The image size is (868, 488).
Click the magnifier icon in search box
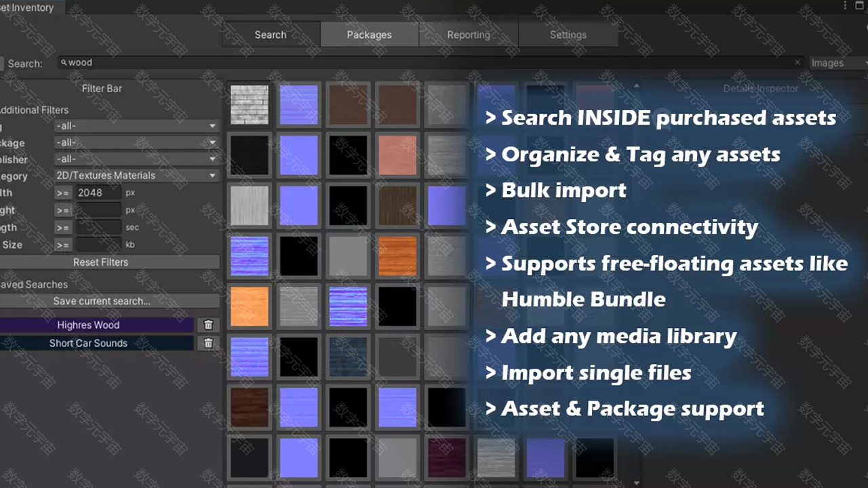[64, 62]
